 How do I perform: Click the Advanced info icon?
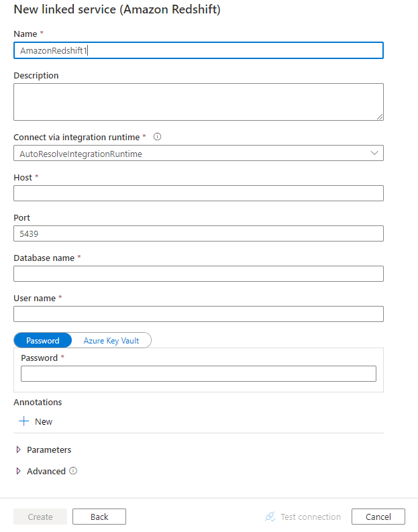[x=73, y=471]
